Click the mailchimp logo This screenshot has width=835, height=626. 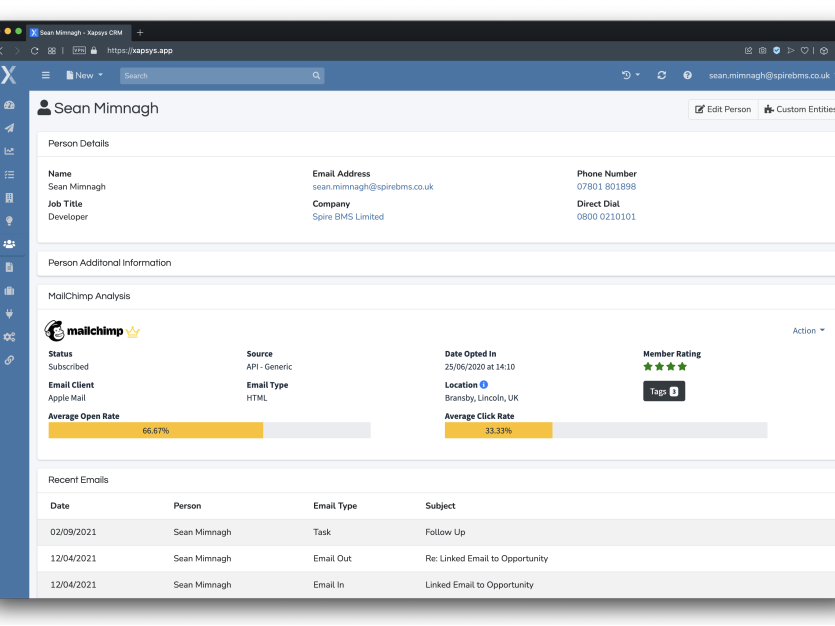(92, 331)
